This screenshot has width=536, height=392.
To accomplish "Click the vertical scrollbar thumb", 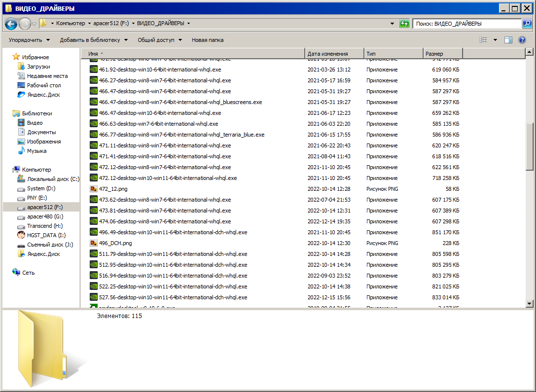I will (x=530, y=146).
